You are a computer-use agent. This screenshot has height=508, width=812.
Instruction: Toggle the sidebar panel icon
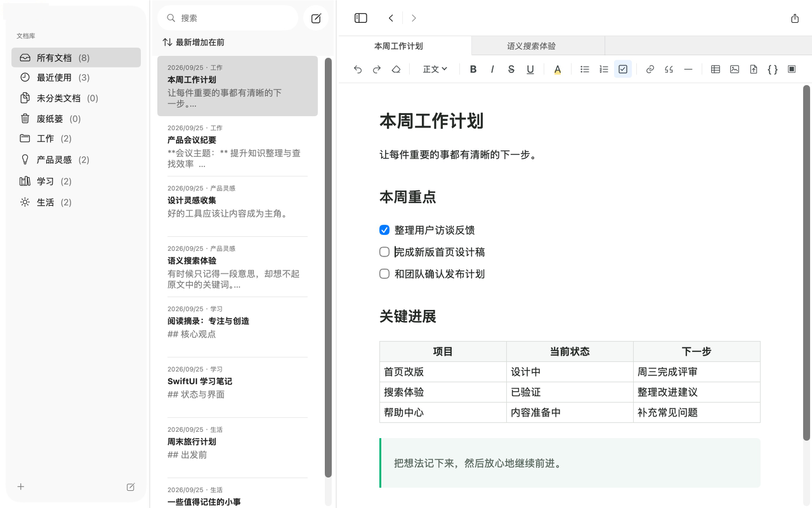click(x=361, y=18)
